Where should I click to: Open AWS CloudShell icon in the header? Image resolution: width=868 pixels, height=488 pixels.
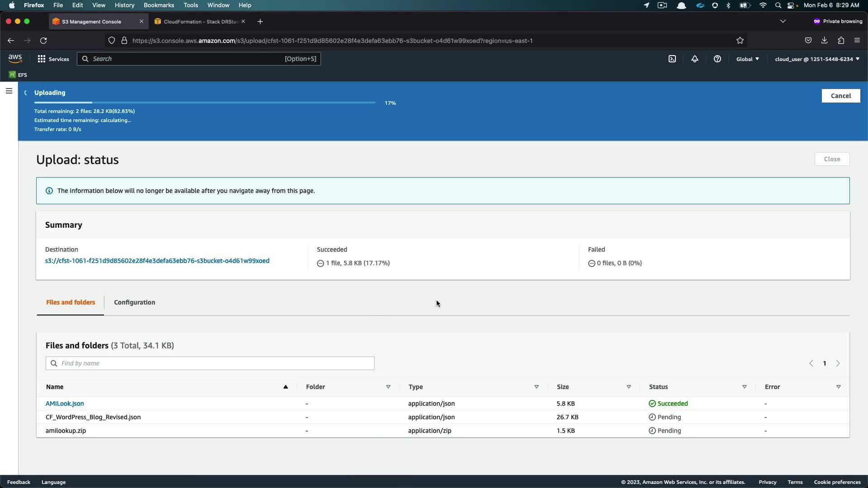(672, 59)
